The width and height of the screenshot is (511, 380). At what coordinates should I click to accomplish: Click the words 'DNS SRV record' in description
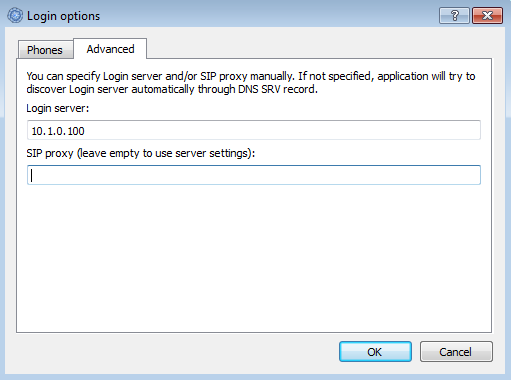277,89
